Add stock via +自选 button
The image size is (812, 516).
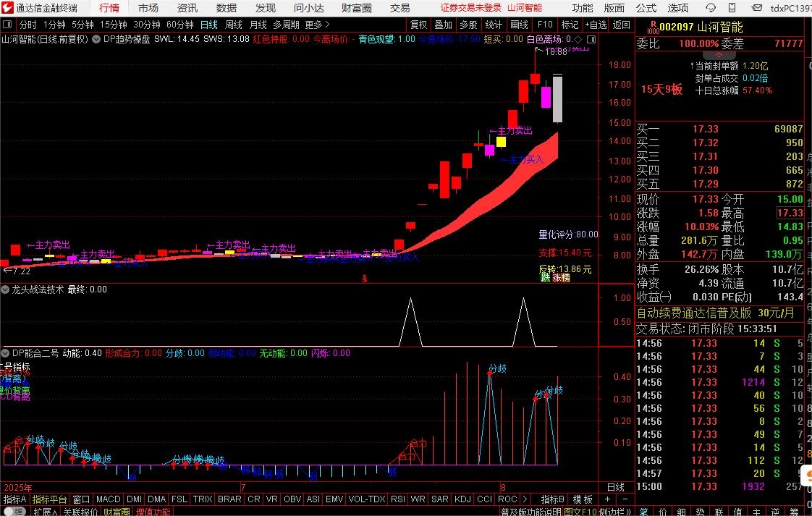(x=596, y=25)
